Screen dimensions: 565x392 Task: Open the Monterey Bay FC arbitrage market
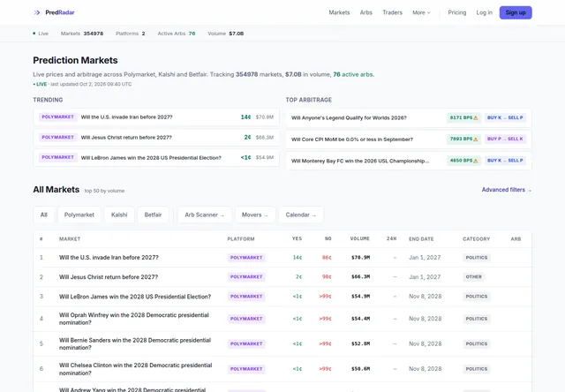pyautogui.click(x=409, y=161)
